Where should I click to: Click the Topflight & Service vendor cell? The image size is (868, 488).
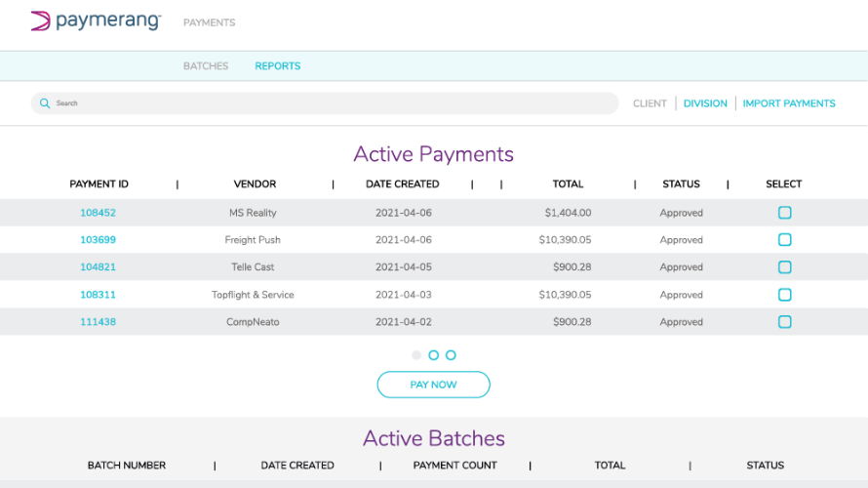point(253,295)
